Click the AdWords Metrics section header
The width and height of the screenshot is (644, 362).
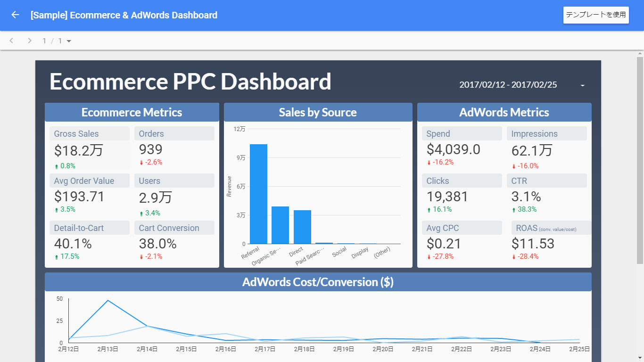pyautogui.click(x=504, y=112)
